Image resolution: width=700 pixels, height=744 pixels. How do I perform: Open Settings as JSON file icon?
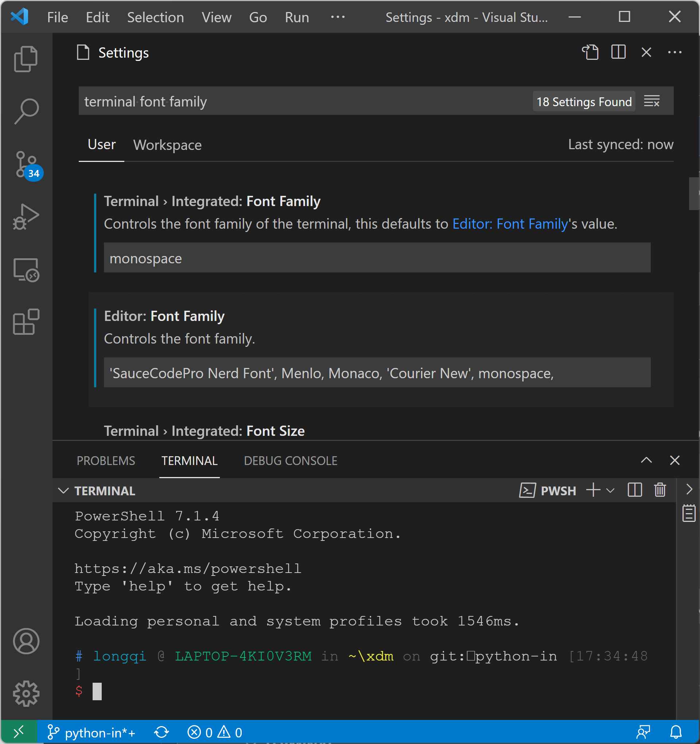pos(591,53)
